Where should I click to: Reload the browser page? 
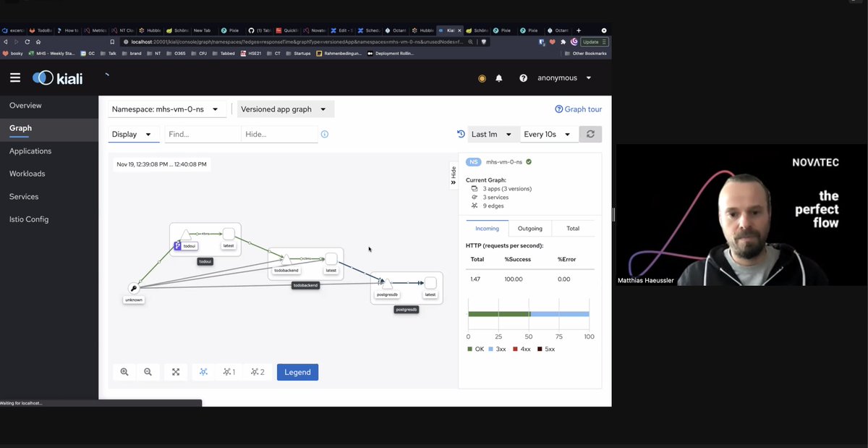click(x=27, y=42)
